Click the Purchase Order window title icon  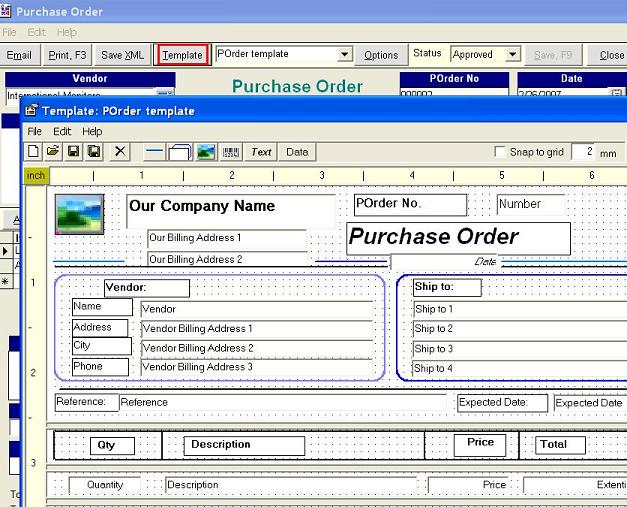click(5, 10)
